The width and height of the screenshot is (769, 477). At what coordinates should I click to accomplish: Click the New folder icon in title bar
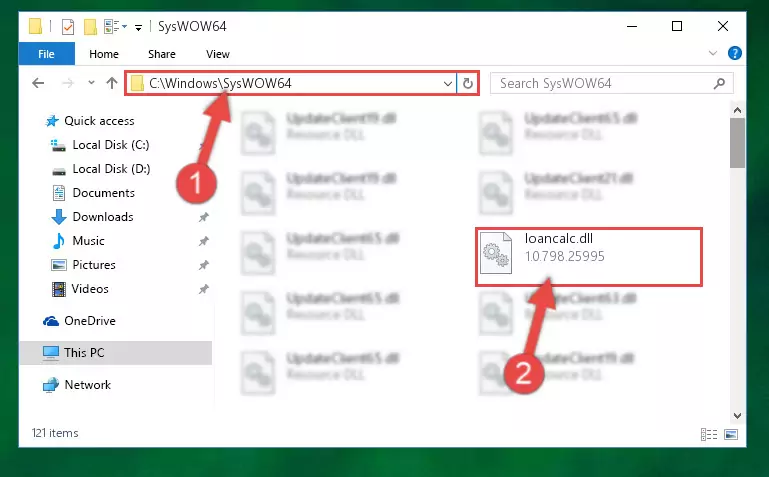[x=90, y=26]
